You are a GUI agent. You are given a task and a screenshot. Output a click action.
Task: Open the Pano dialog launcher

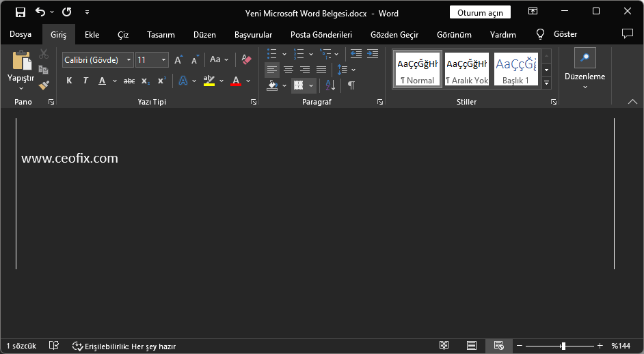(x=51, y=102)
